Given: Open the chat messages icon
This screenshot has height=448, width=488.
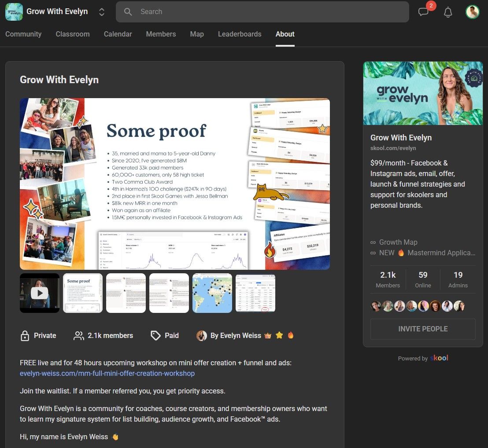Looking at the screenshot, I should click(423, 12).
